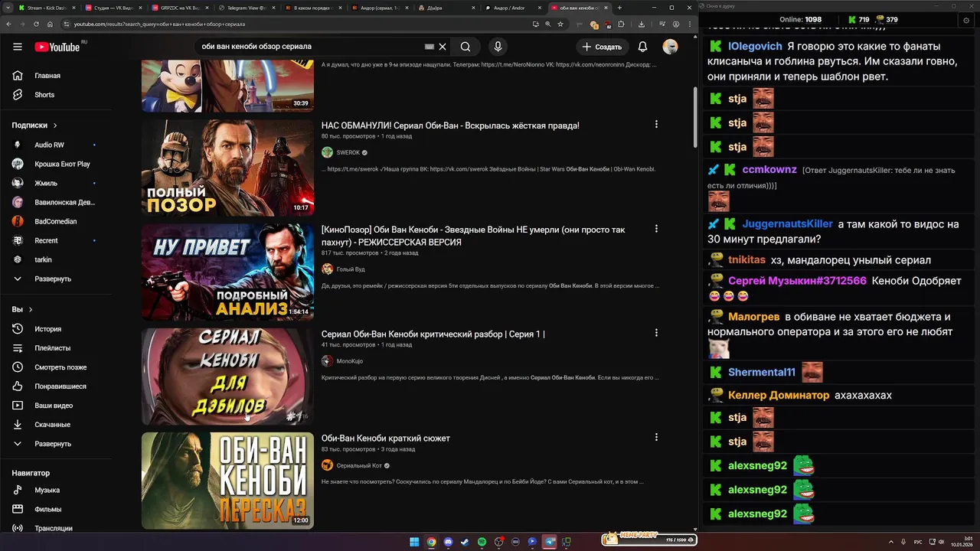
Task: Play the ПОЛНЫЙ ПОЗОР thumbnail video
Action: [227, 168]
